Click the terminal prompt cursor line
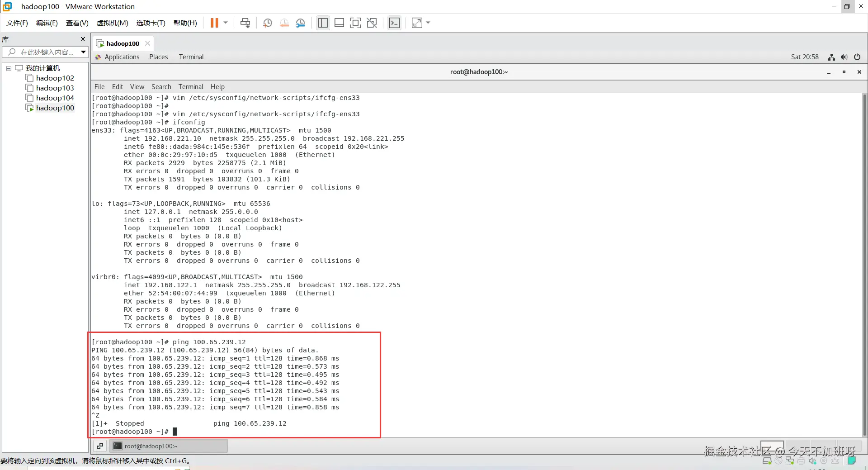This screenshot has width=868, height=470. (134, 432)
